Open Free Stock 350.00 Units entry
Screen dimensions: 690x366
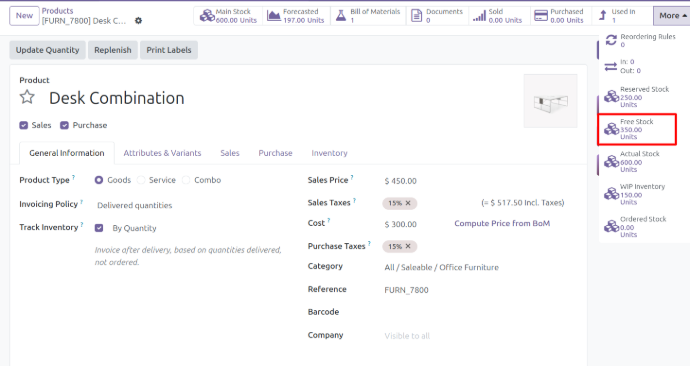coord(637,129)
